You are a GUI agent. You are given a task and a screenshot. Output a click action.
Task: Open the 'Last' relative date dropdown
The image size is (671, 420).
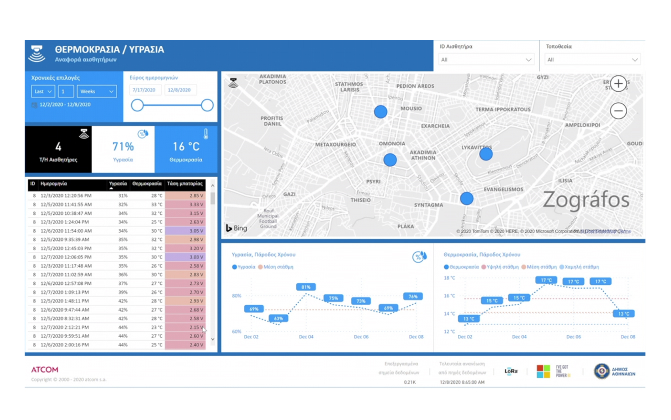pos(43,91)
